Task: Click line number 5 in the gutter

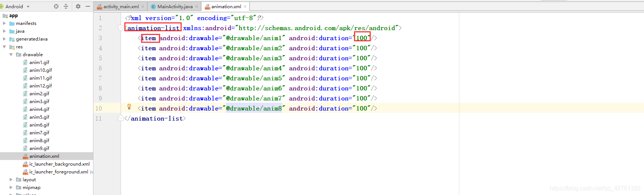Action: point(100,58)
